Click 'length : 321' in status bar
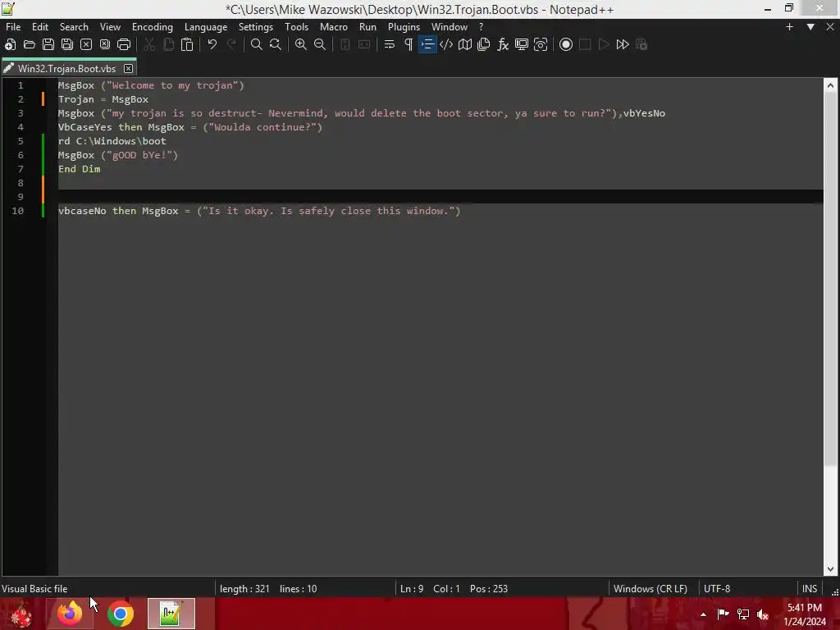840x630 pixels. tap(244, 589)
